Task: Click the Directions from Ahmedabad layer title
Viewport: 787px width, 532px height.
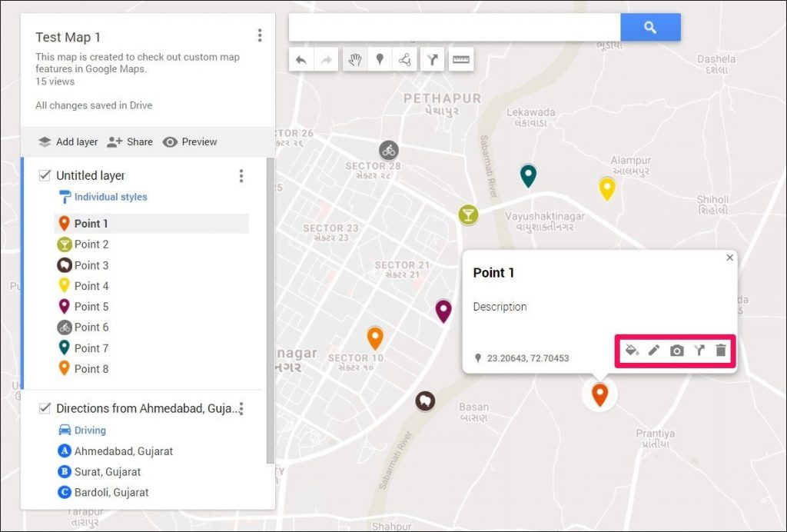Action: [x=148, y=408]
